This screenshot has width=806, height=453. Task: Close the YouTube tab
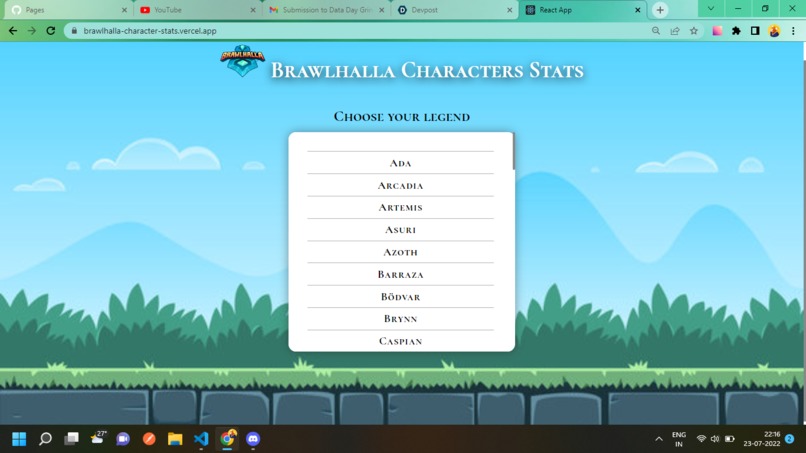253,10
